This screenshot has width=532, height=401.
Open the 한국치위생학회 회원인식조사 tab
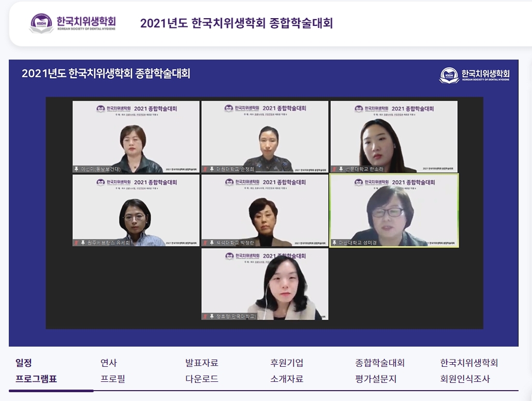(x=469, y=371)
